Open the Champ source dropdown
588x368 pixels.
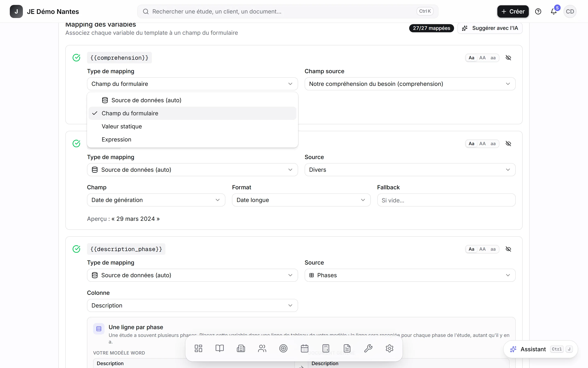(x=410, y=84)
